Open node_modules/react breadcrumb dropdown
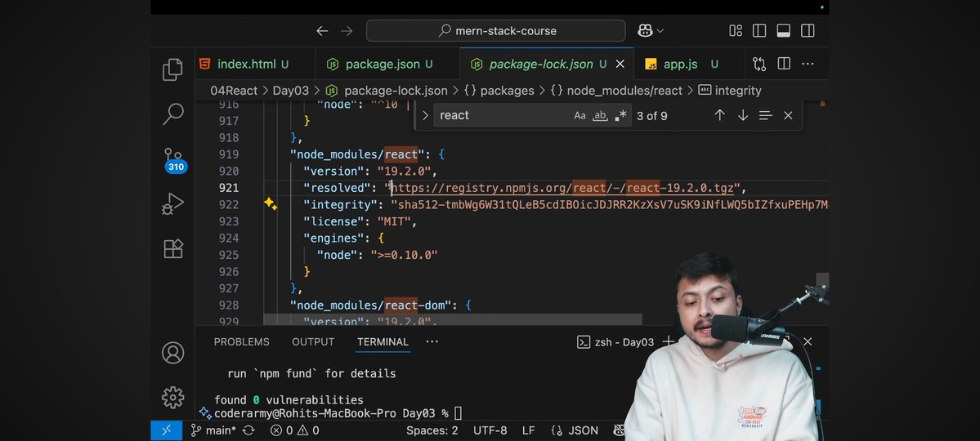980x441 pixels. pyautogui.click(x=616, y=91)
